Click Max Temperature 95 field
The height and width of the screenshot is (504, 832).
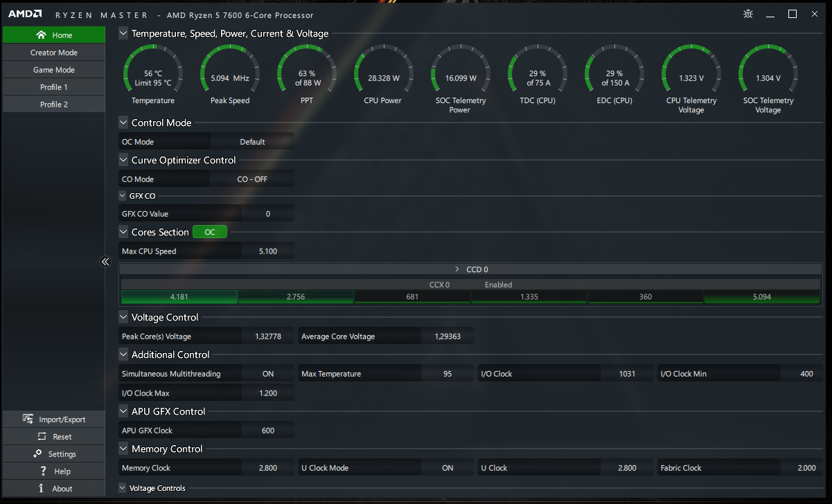[x=448, y=374]
